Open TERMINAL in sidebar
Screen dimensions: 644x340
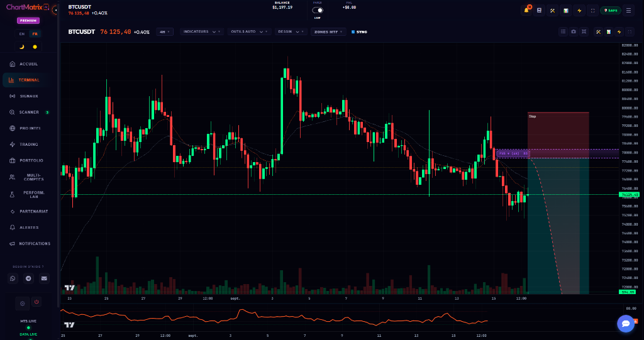pyautogui.click(x=28, y=80)
